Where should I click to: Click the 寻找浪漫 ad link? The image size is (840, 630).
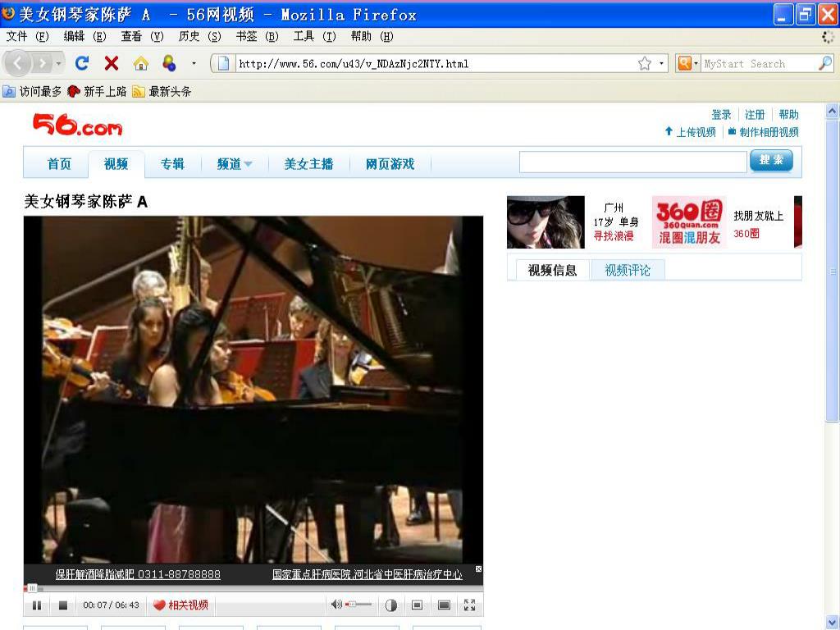[614, 235]
